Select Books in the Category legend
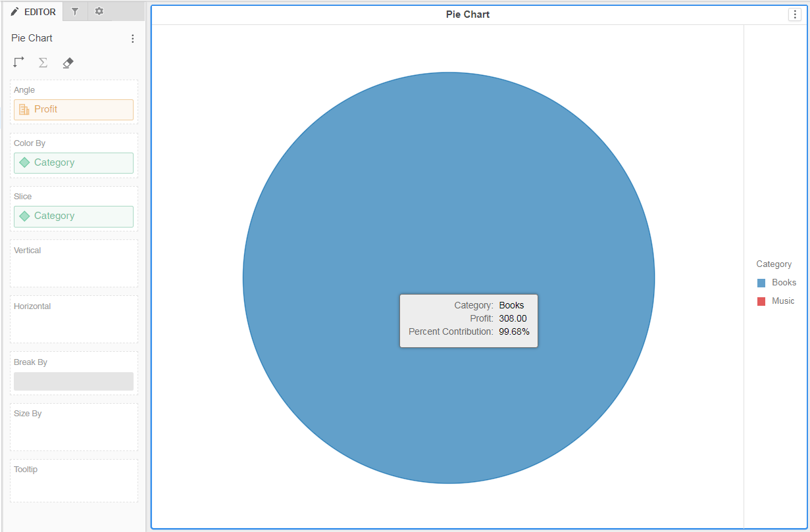Image resolution: width=810 pixels, height=532 pixels. coord(784,282)
